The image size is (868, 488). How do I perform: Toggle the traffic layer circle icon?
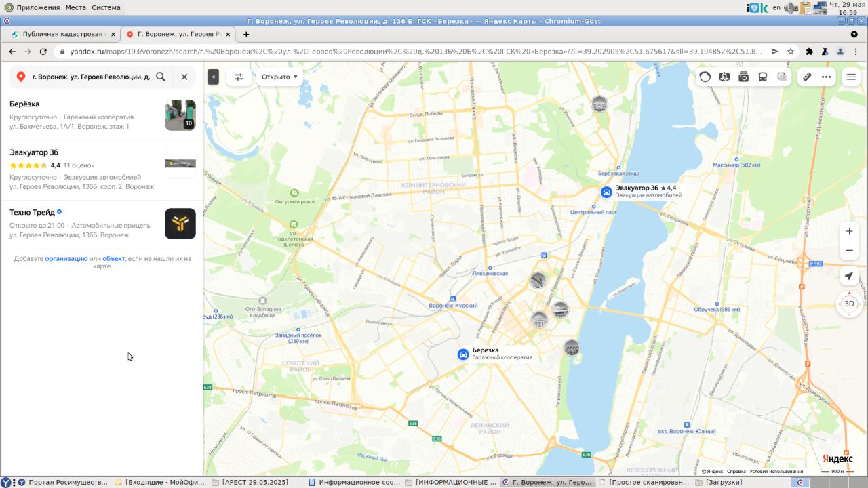[x=705, y=77]
